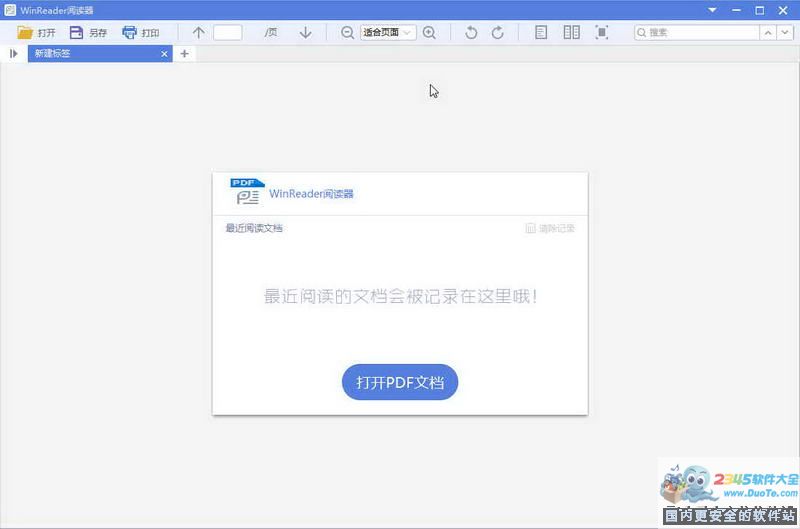Screen dimensions: 800x529
Task: Open the title bar dropdown menu arrow
Action: click(x=712, y=10)
